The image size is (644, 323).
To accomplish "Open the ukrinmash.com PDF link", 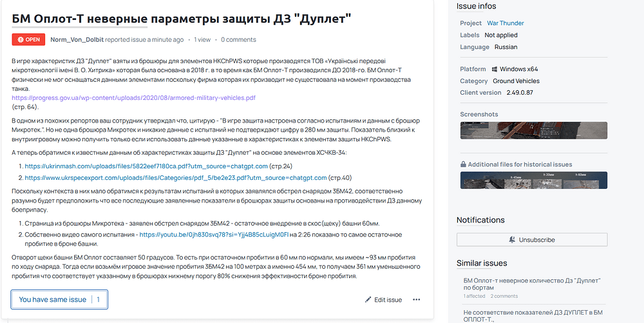I will click(x=146, y=166).
